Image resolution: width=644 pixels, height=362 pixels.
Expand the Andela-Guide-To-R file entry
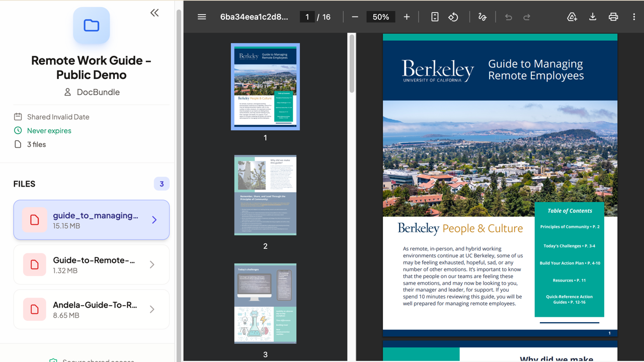[x=152, y=309]
